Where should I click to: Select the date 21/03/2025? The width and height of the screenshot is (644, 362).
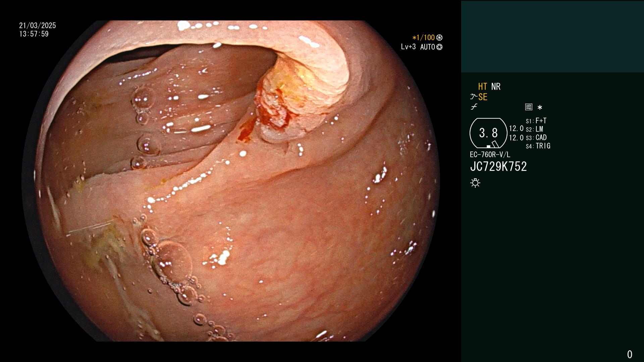(x=38, y=25)
